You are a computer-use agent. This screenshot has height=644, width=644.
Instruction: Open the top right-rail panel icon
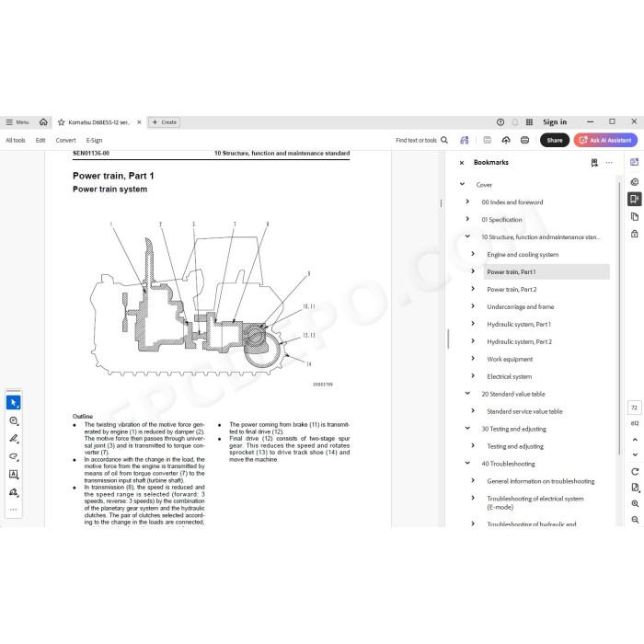pos(635,162)
